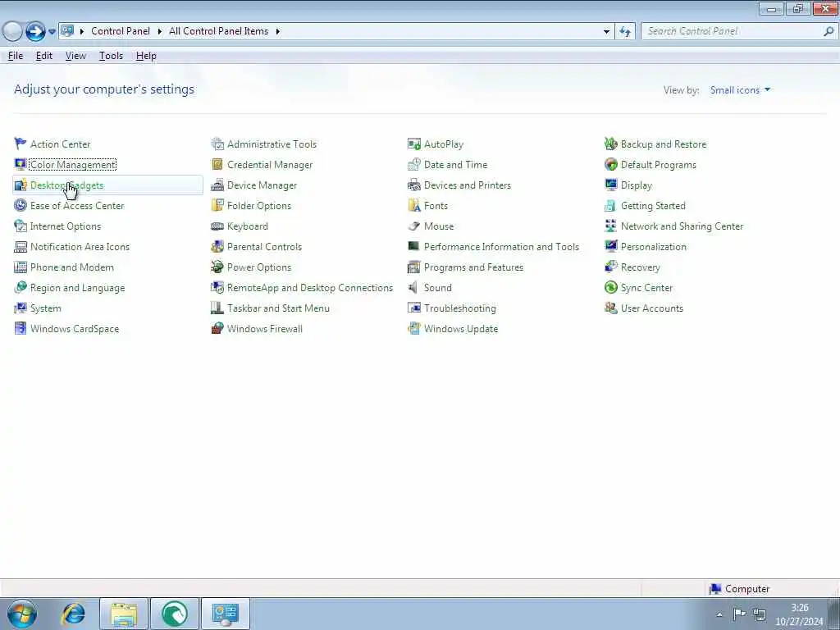The width and height of the screenshot is (840, 630).
Task: Expand the Control Panel breadcrumb arrow
Action: (160, 31)
